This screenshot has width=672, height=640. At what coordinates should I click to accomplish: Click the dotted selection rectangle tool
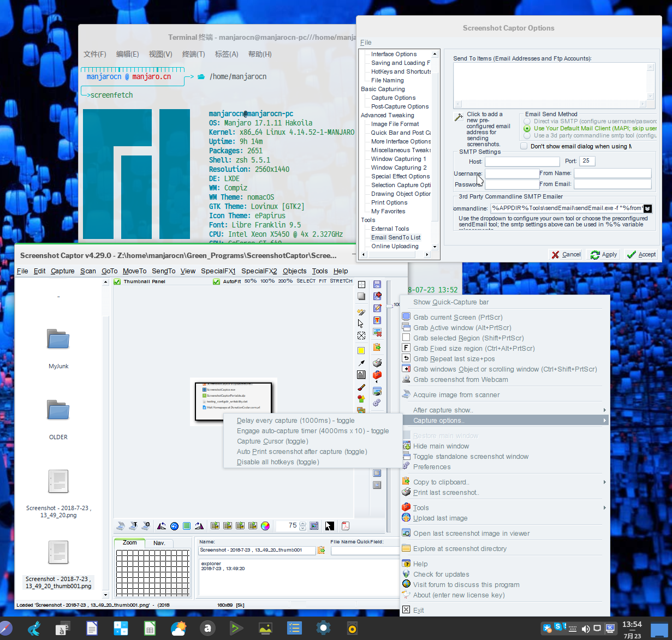click(x=361, y=284)
